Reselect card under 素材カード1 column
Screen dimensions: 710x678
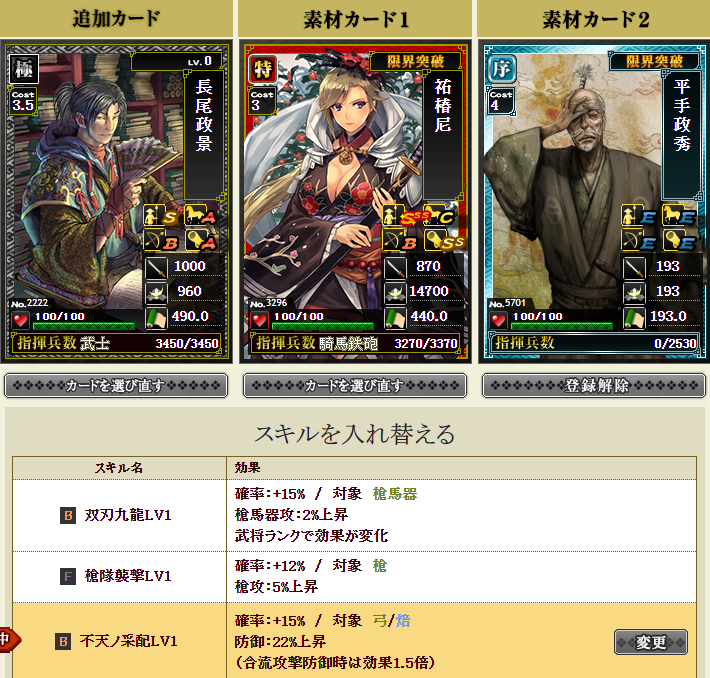coord(355,386)
